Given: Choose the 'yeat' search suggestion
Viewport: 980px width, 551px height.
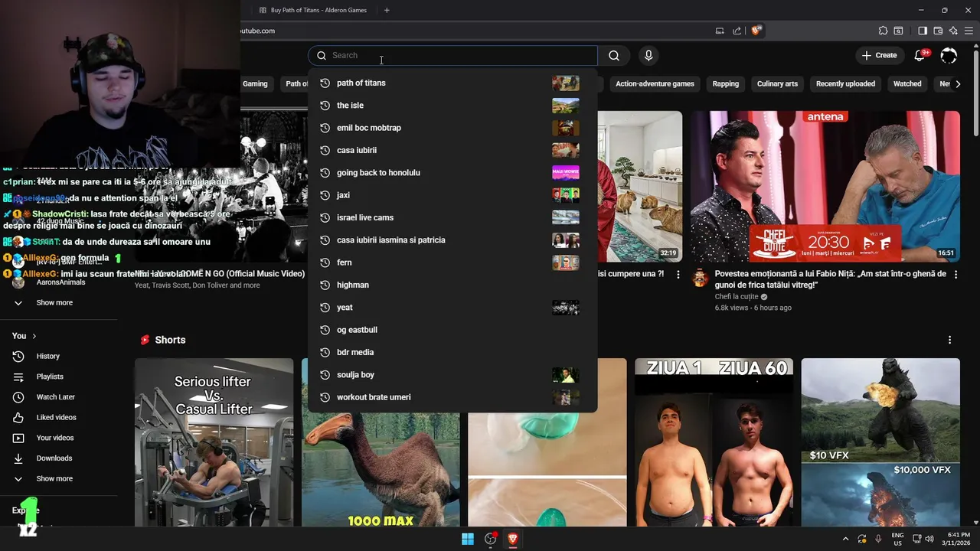Looking at the screenshot, I should 452,308.
